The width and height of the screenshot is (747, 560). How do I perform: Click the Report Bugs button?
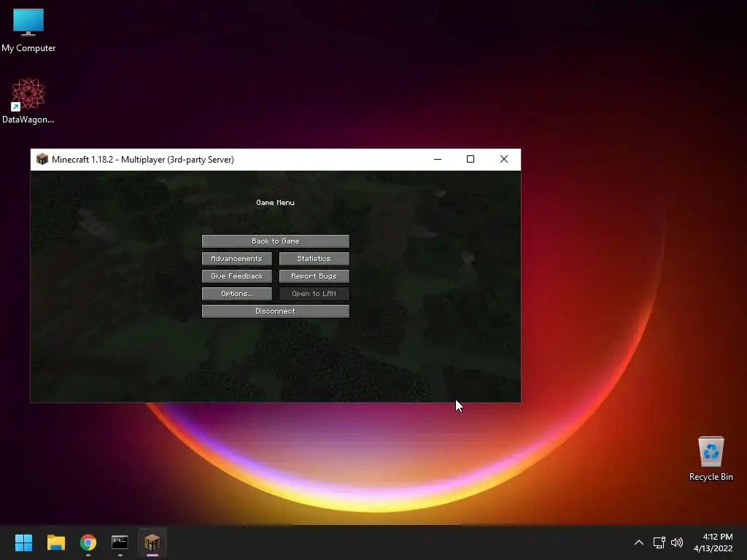314,276
